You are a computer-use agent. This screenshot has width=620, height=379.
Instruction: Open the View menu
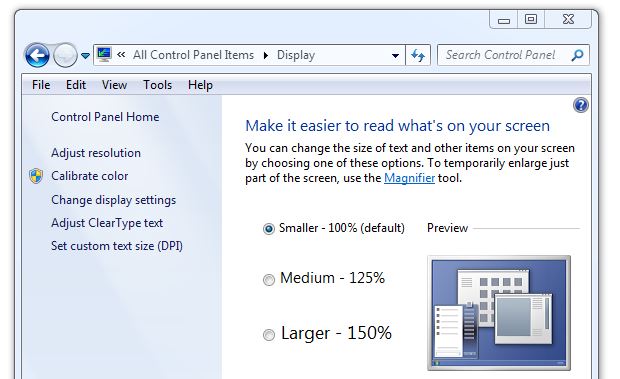[x=114, y=85]
